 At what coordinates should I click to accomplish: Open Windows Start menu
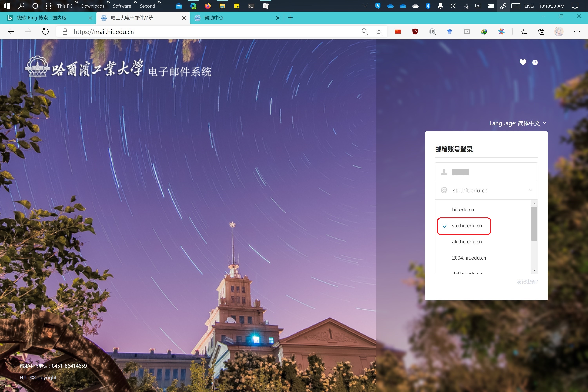[7, 6]
